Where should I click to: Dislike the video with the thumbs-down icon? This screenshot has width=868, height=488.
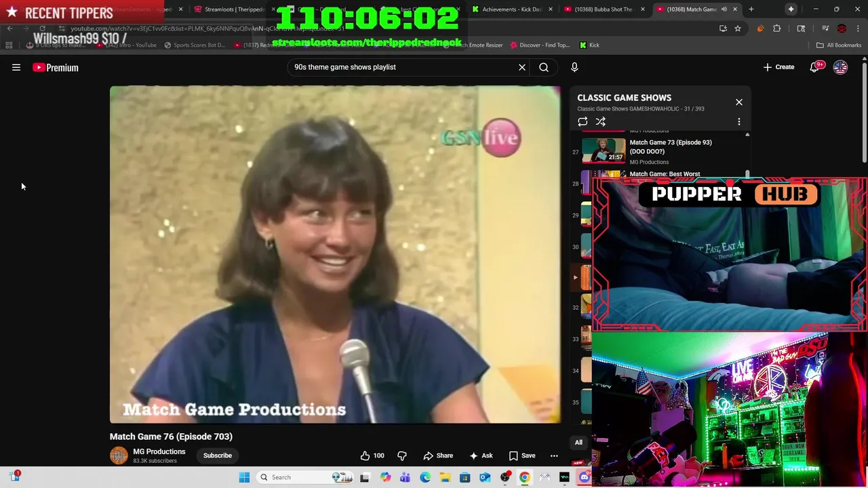click(x=402, y=455)
